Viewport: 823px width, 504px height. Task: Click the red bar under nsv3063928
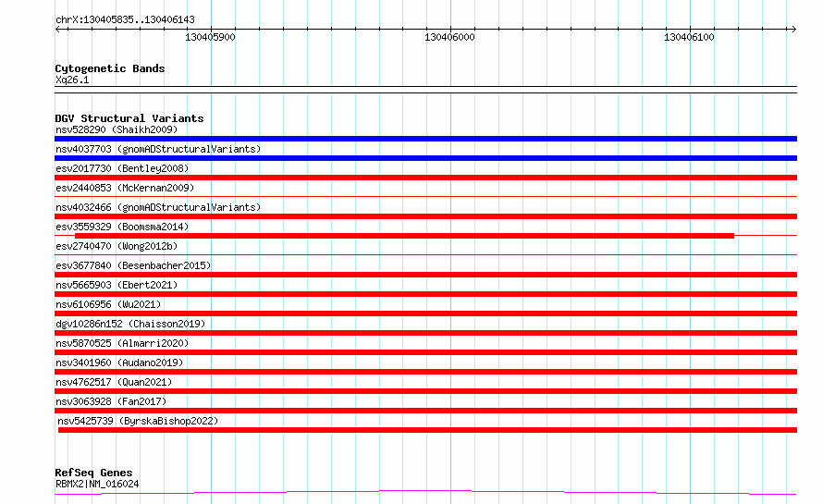click(425, 411)
